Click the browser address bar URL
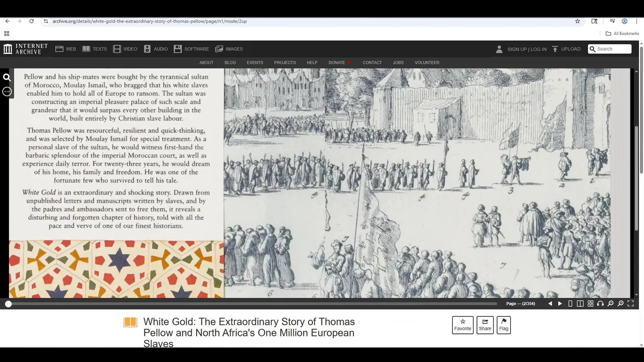The height and width of the screenshot is (362, 644). click(149, 21)
